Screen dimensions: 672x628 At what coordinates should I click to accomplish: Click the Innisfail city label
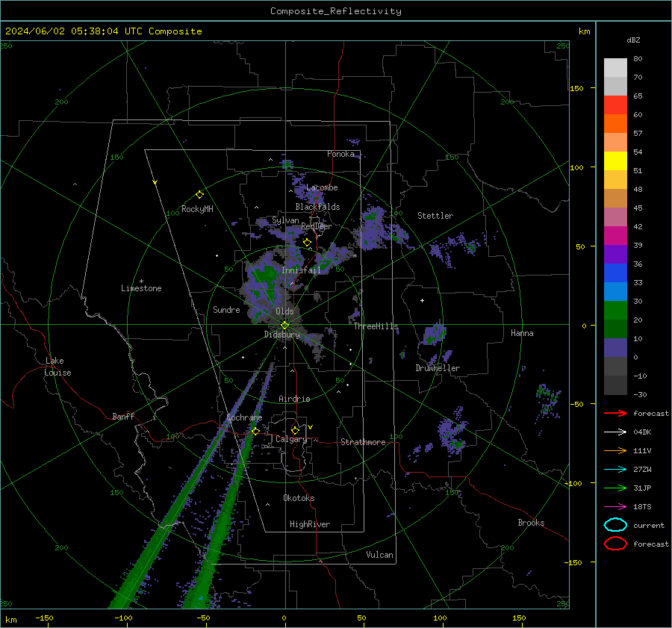pyautogui.click(x=301, y=270)
